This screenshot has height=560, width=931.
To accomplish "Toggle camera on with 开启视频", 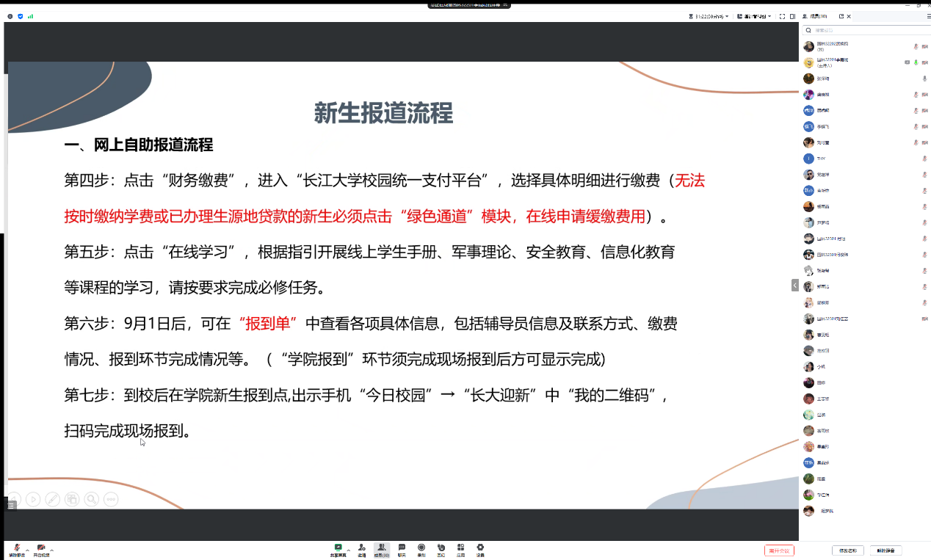I will 41,550.
